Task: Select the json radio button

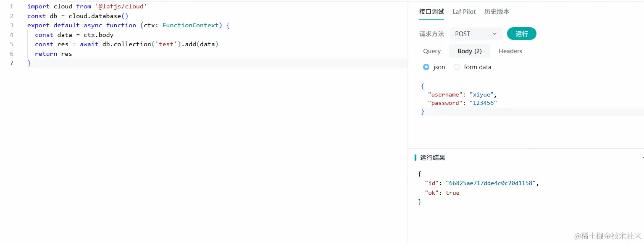Action: point(426,67)
